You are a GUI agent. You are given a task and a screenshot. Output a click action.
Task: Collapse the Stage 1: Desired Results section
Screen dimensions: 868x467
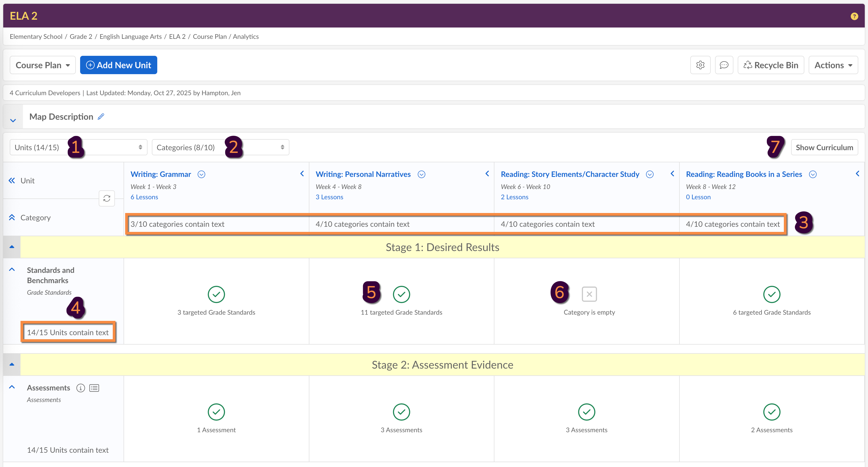(12, 247)
